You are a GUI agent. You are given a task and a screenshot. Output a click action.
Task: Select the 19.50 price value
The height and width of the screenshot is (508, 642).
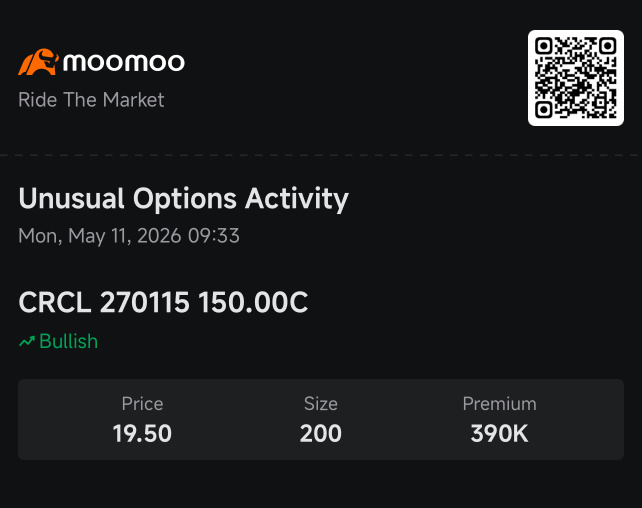tap(142, 433)
